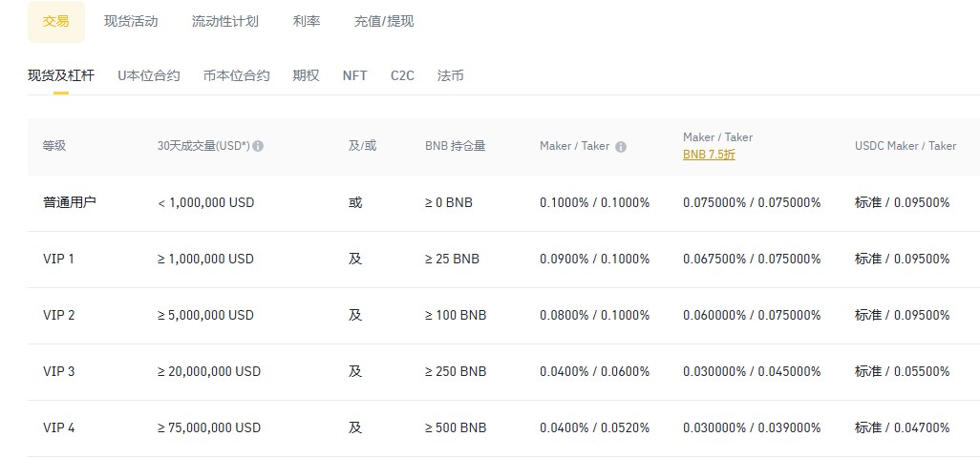
Task: Open the 现货活动 tab
Action: pos(131,21)
